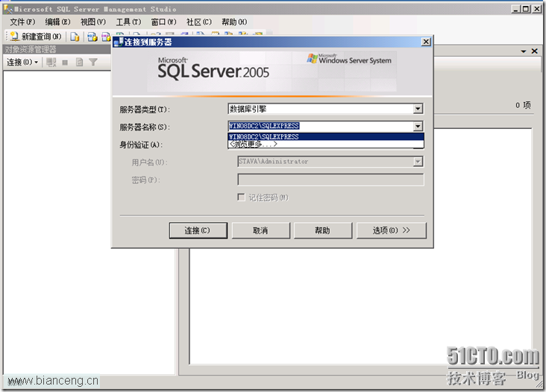This screenshot has height=392, width=546.
Task: Click the connect-to-server dialog title icon
Action: 119,42
